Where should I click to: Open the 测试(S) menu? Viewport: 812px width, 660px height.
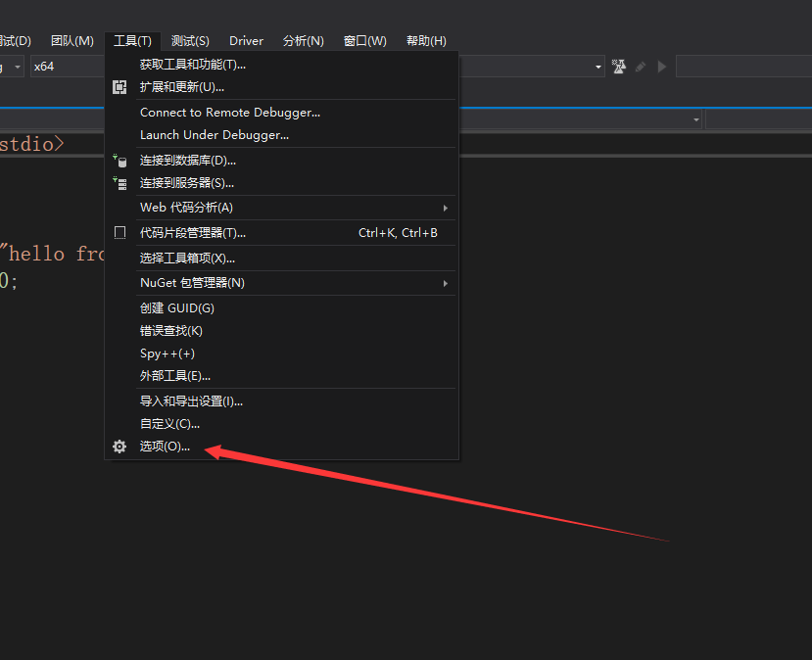(x=190, y=41)
